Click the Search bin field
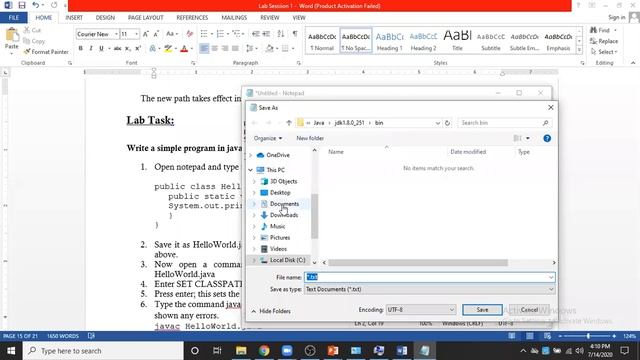Image resolution: width=640 pixels, height=360 pixels. (504, 123)
